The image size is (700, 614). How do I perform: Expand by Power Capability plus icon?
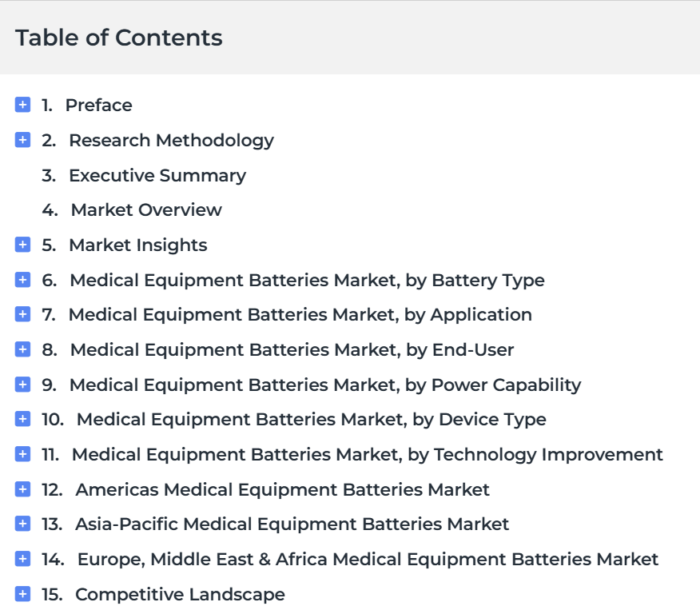click(22, 385)
